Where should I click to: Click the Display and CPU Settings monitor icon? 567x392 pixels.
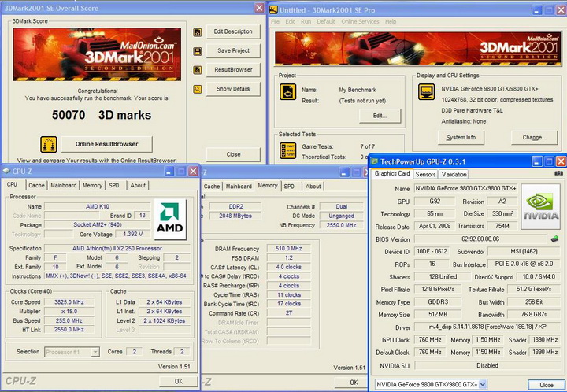coord(426,92)
